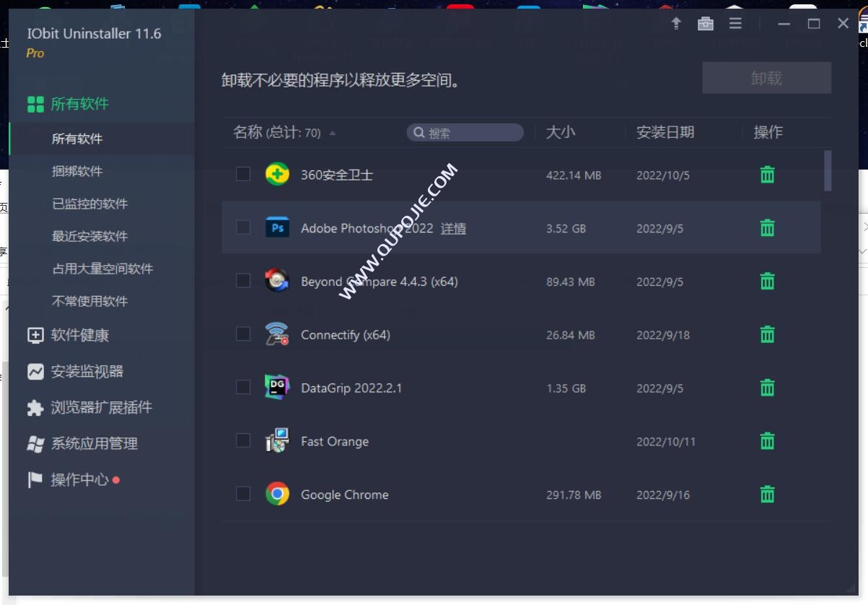Delete 360安全卫士 with its trash icon

point(767,175)
